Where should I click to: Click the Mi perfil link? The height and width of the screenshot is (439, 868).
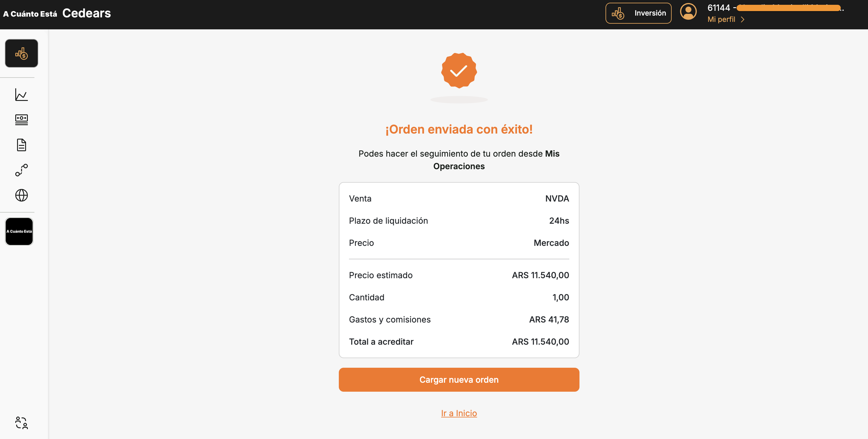click(721, 19)
